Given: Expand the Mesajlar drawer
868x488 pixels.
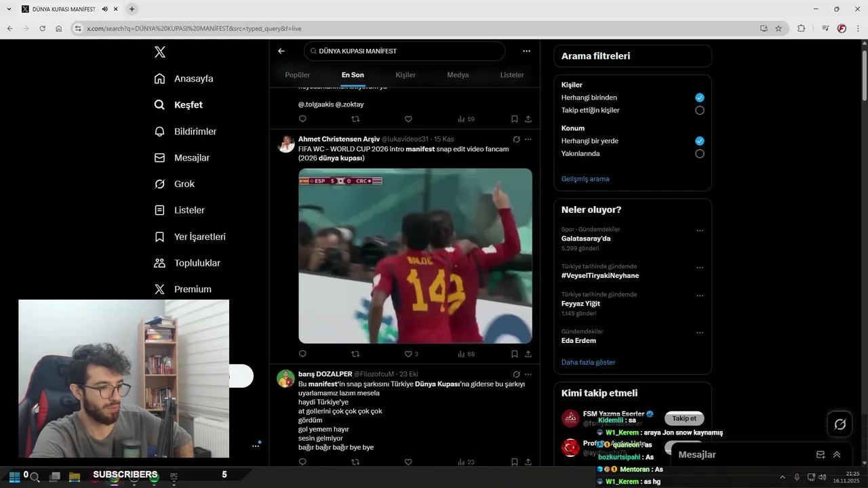Looking at the screenshot, I should 837,455.
